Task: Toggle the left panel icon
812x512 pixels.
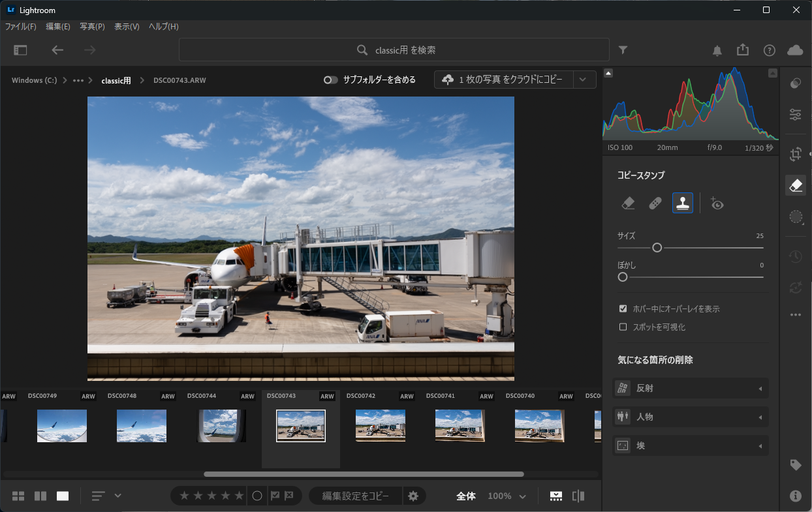Action: pyautogui.click(x=21, y=50)
